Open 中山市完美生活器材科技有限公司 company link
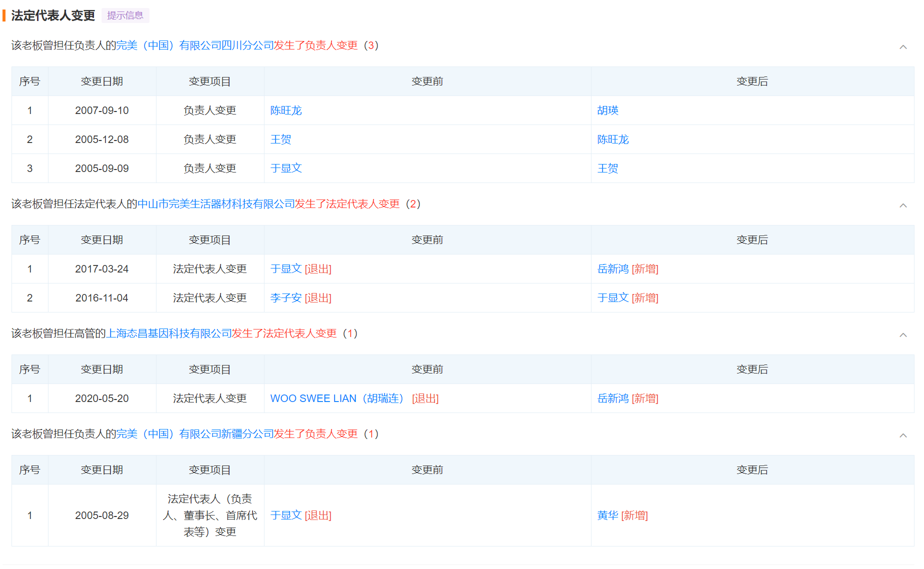The image size is (924, 569). coord(216,204)
